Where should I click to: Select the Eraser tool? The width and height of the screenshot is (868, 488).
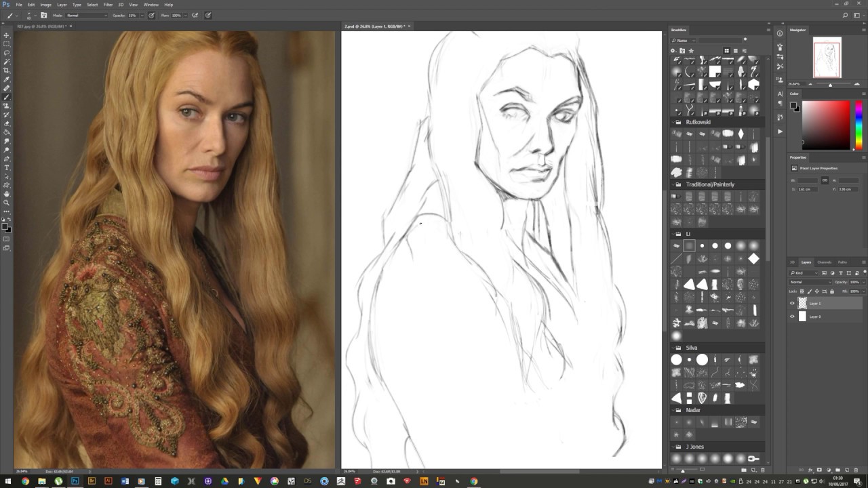coord(7,123)
